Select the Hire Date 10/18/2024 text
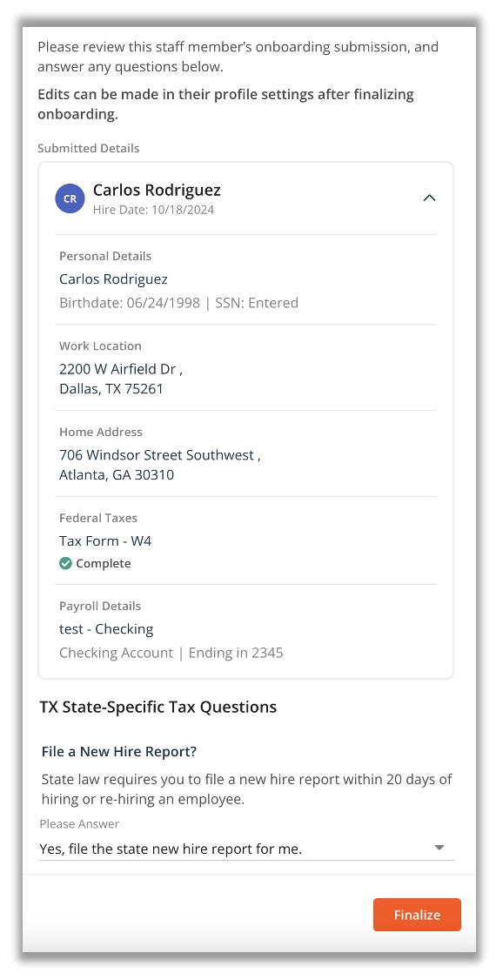The height and width of the screenshot is (980, 496). (x=154, y=210)
